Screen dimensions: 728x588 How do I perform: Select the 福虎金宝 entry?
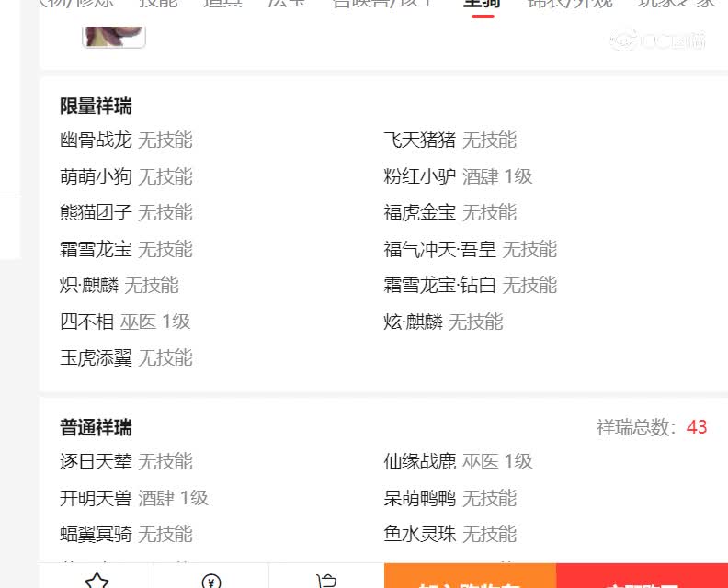(x=420, y=212)
